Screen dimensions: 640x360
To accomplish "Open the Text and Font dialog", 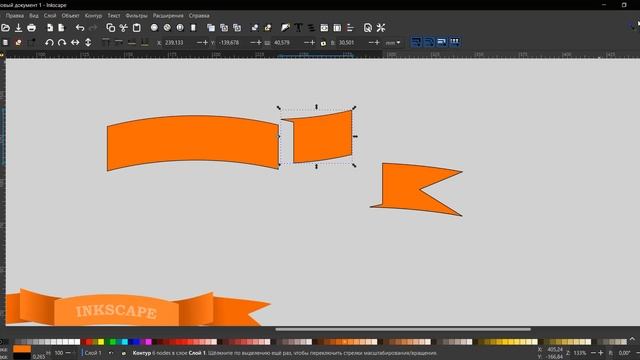I will click(x=298, y=28).
